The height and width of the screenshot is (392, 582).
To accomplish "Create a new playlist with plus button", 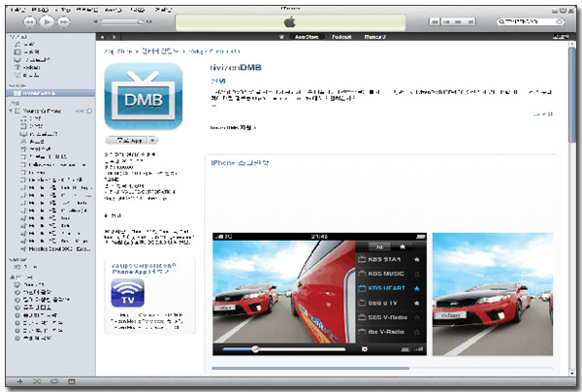I will 20,381.
